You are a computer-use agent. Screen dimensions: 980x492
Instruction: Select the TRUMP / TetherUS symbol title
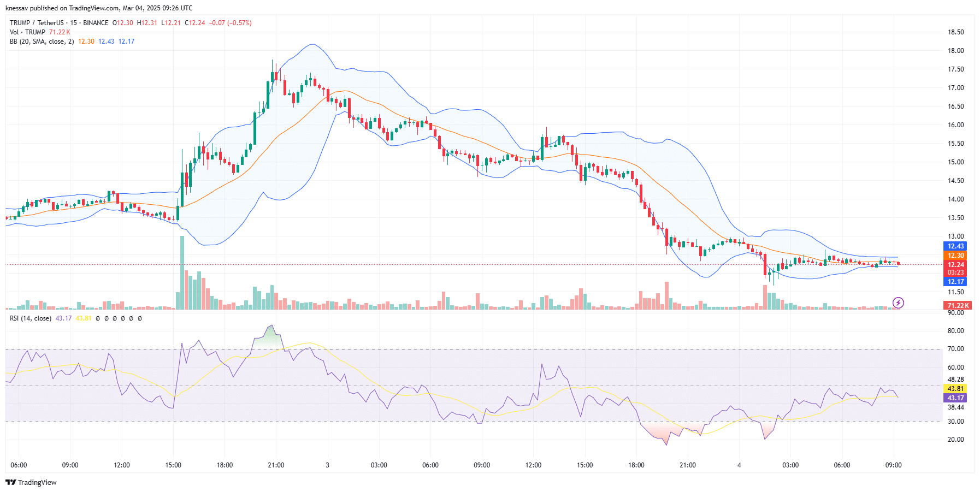tap(37, 23)
